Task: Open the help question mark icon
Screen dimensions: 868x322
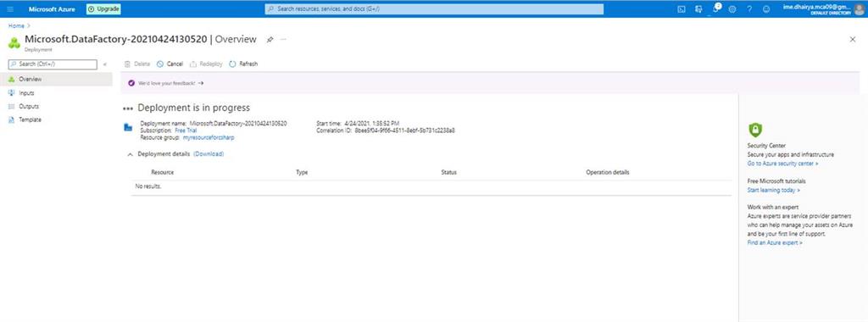Action: [749, 8]
